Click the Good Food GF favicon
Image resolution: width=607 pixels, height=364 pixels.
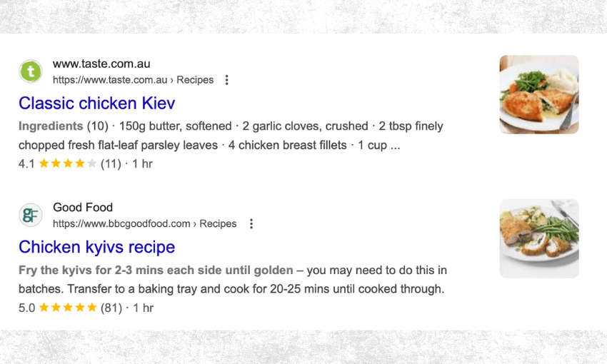(x=31, y=215)
